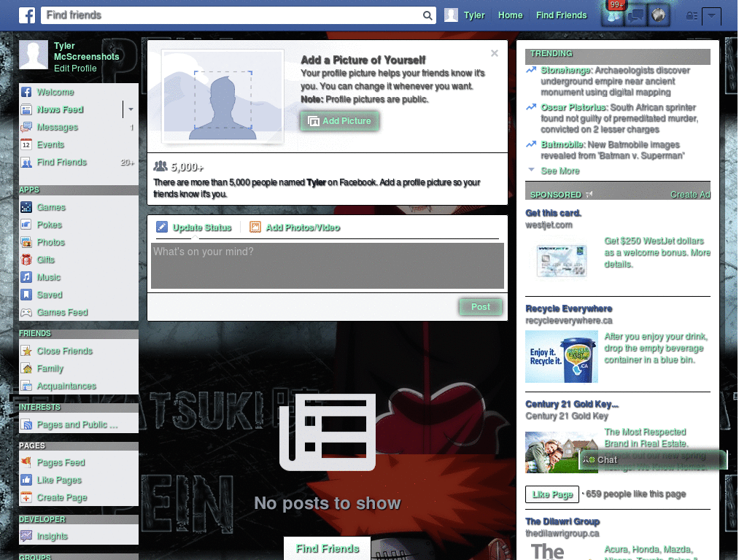Open the Insights developer icon

(26, 536)
